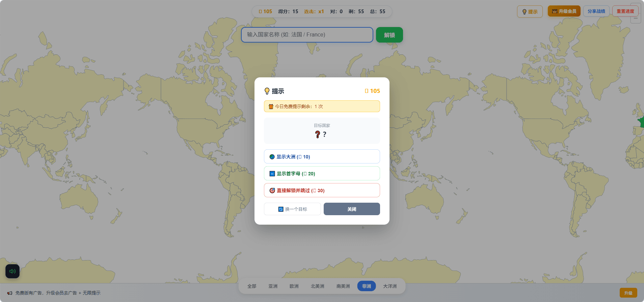
Task: Click the 105 coin balance in dialog
Action: [372, 91]
